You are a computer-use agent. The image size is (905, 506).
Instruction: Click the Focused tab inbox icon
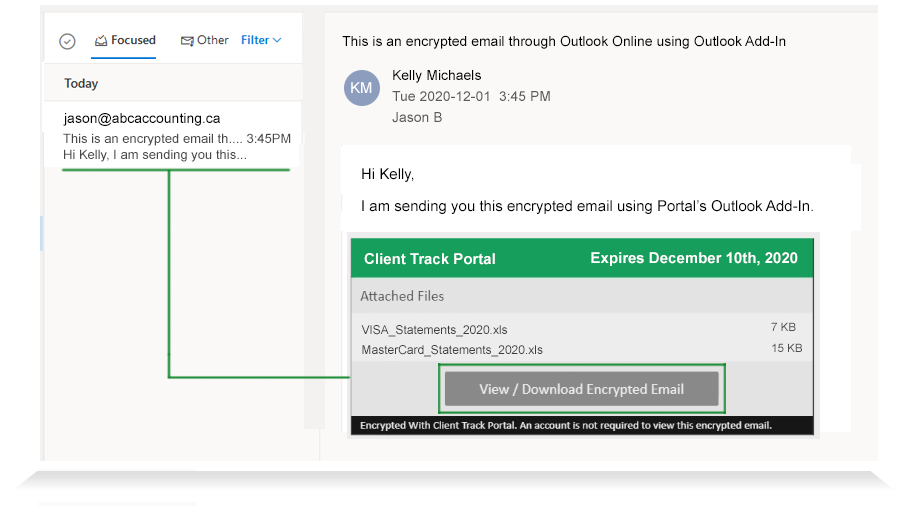tap(101, 40)
